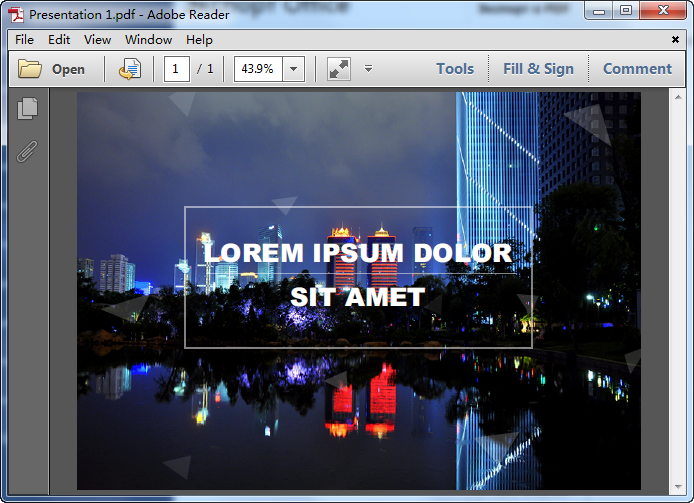Open the Help menu
This screenshot has height=503, width=694.
tap(199, 40)
